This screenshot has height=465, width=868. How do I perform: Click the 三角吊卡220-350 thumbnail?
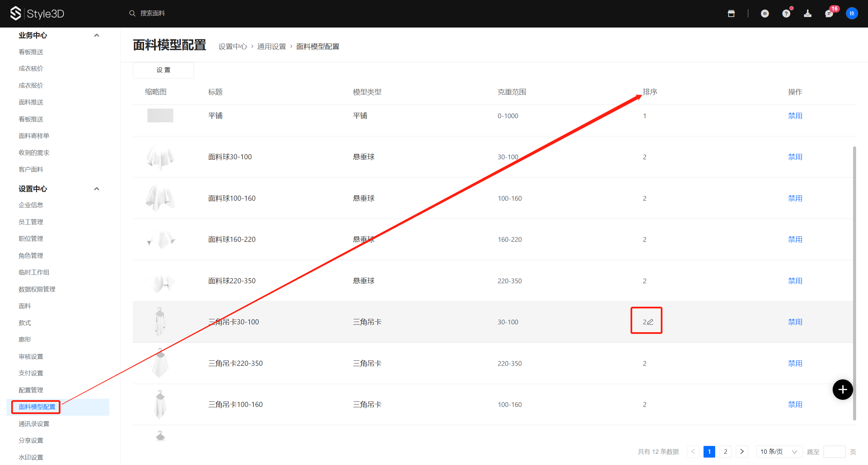[x=160, y=363]
